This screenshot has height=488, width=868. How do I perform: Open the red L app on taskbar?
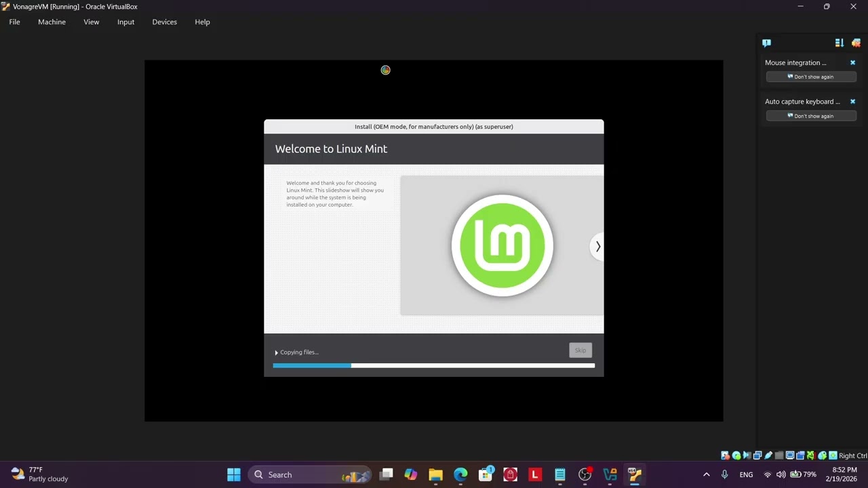click(535, 474)
